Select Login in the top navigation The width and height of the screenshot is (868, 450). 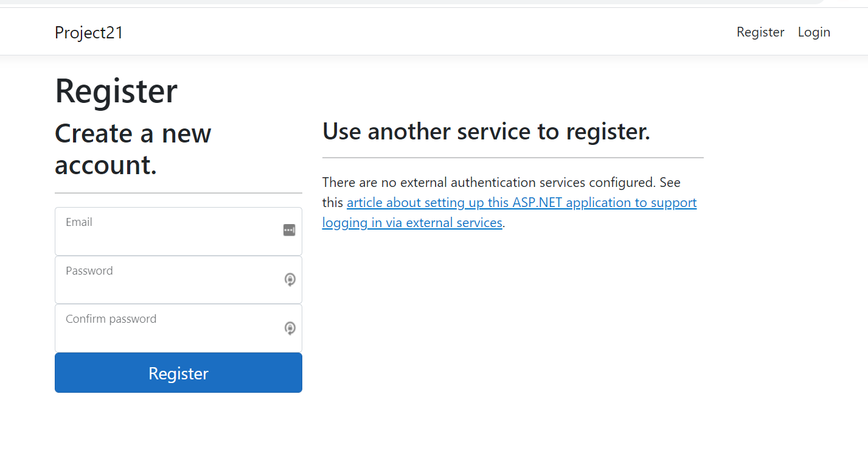(x=814, y=32)
